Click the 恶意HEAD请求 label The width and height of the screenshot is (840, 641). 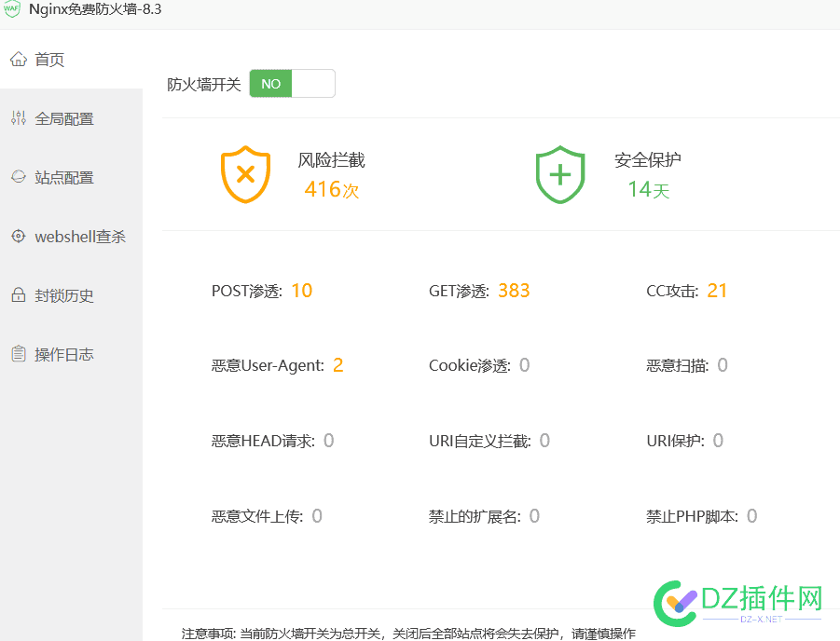click(263, 442)
